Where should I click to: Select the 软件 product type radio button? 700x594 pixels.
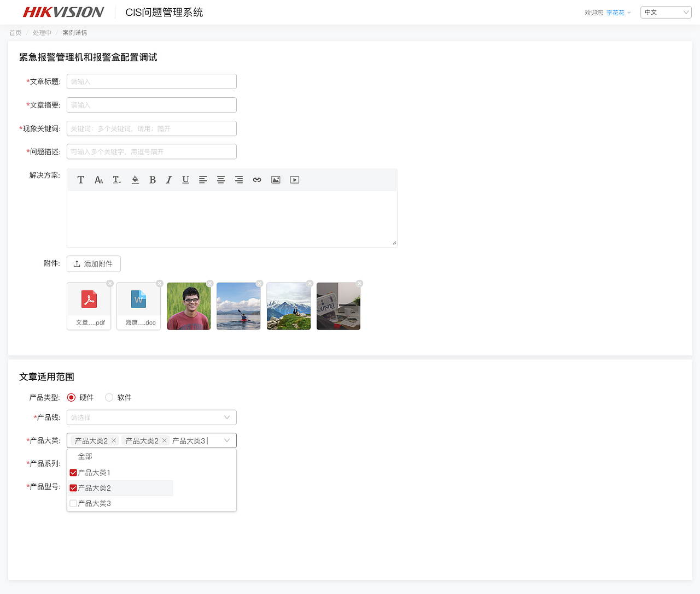click(x=109, y=397)
